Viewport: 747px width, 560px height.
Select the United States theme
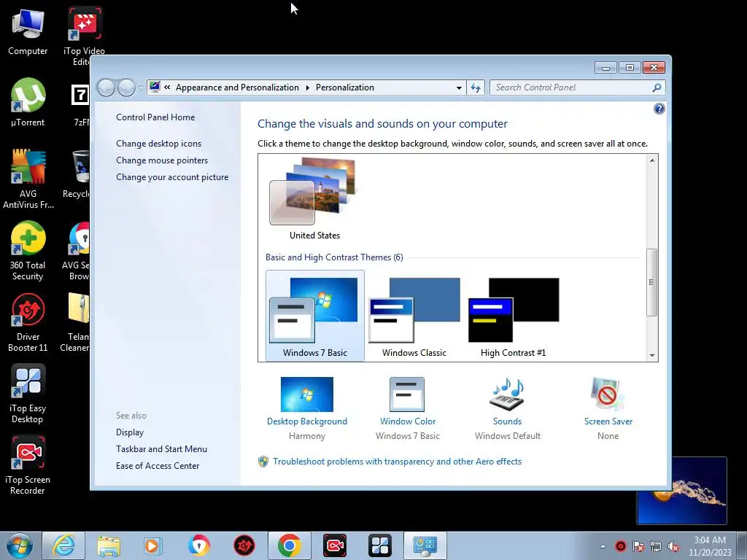[x=314, y=198]
